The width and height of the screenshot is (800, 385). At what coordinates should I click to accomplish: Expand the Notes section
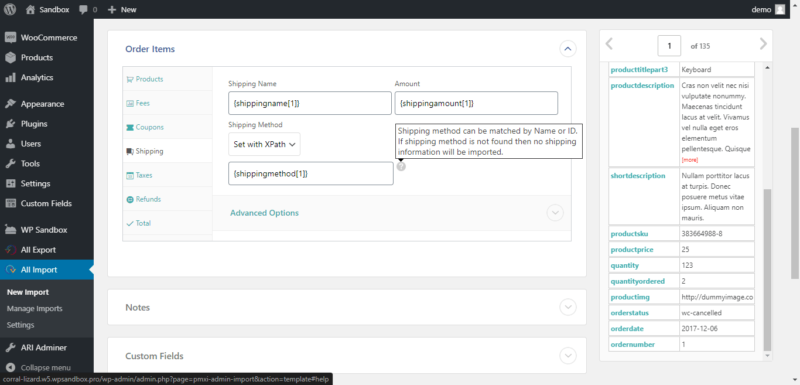pyautogui.click(x=568, y=307)
